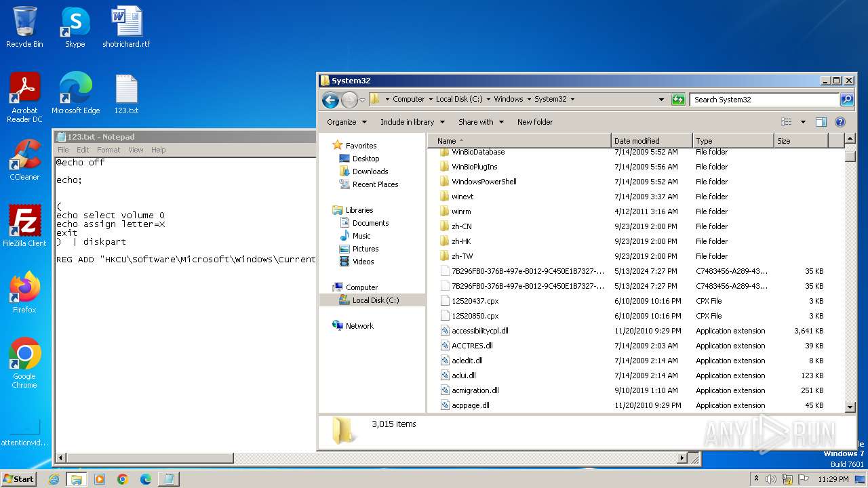The image size is (868, 488).
Task: Sort by Date modified column
Action: (x=652, y=141)
